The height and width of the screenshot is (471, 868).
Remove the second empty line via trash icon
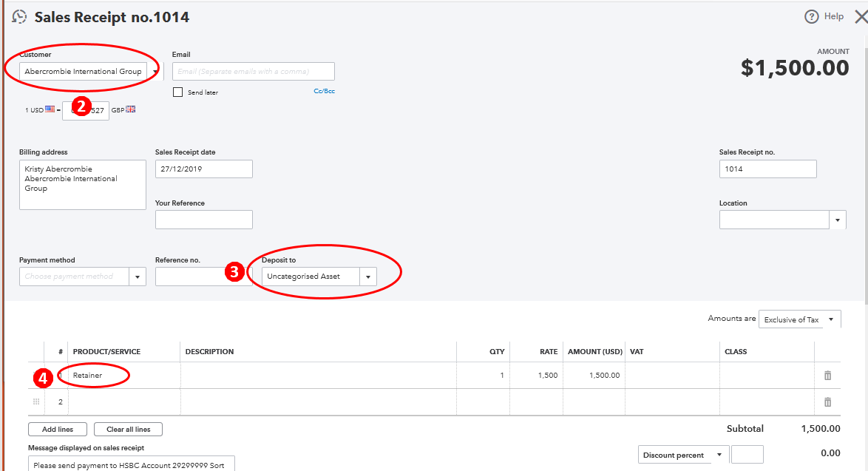tap(827, 401)
